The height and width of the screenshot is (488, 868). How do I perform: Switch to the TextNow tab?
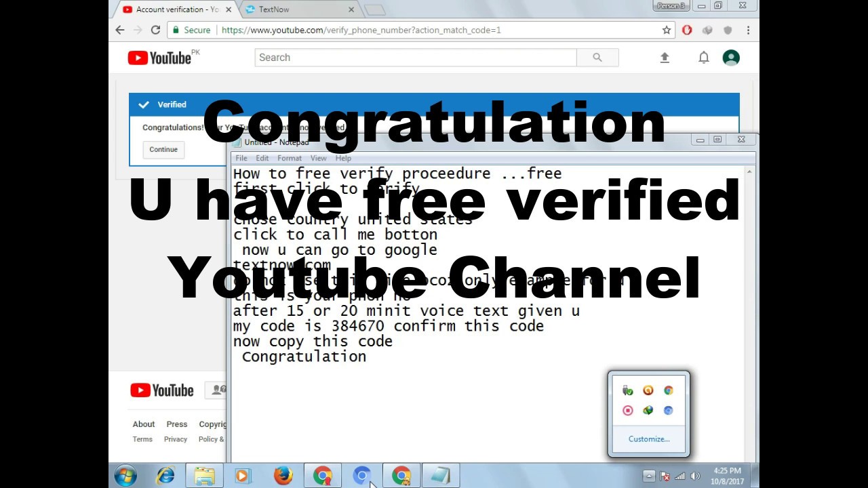298,9
